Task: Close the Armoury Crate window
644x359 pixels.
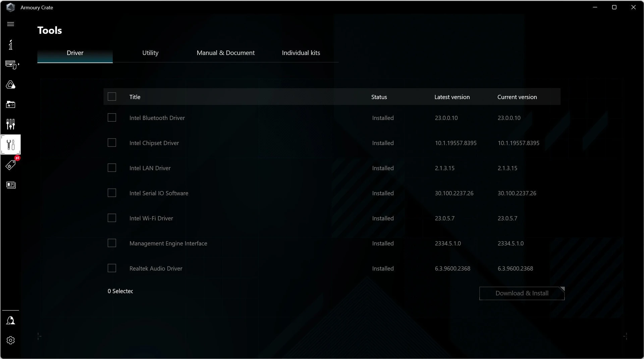Action: [633, 7]
